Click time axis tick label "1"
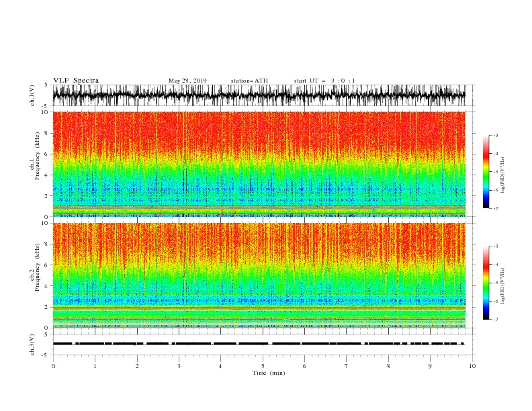 point(95,366)
